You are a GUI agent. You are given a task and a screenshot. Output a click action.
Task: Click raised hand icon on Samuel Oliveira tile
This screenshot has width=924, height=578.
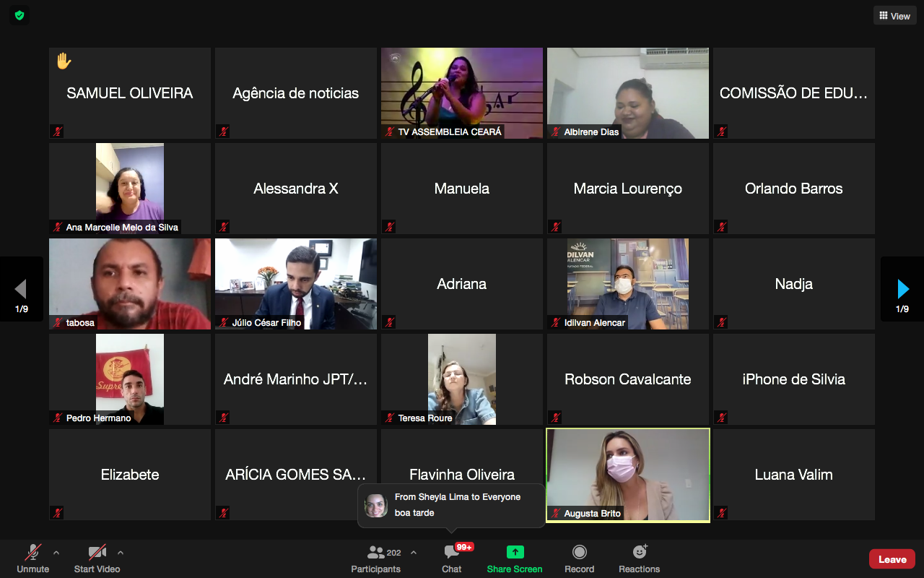pyautogui.click(x=64, y=62)
